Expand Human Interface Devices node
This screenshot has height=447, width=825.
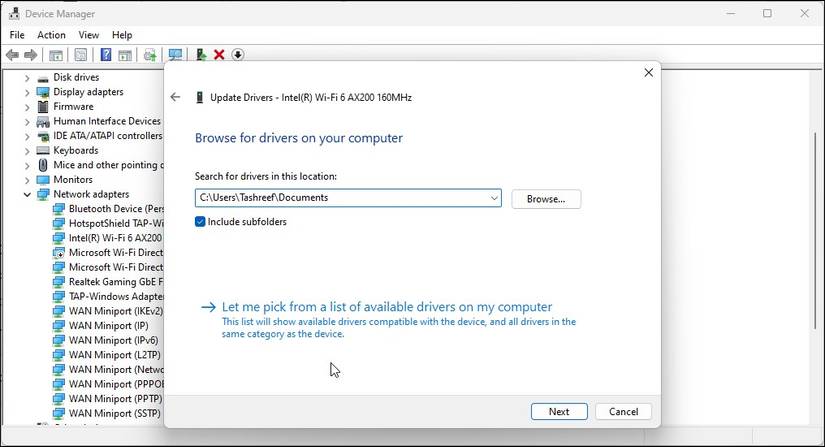27,121
